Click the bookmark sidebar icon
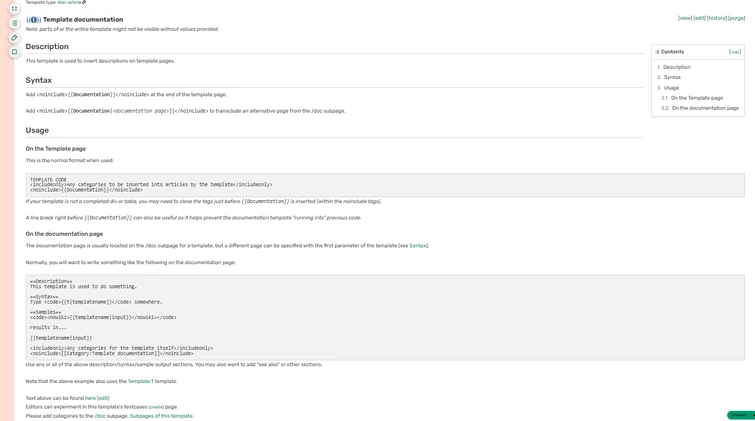This screenshot has height=421, width=755. coord(14,52)
